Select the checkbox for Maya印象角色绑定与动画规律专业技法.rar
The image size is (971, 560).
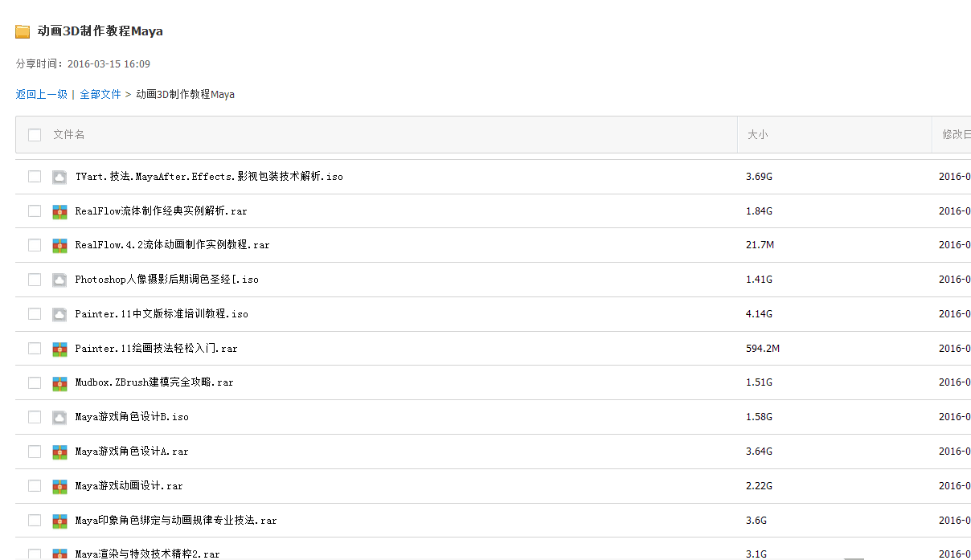[35, 521]
